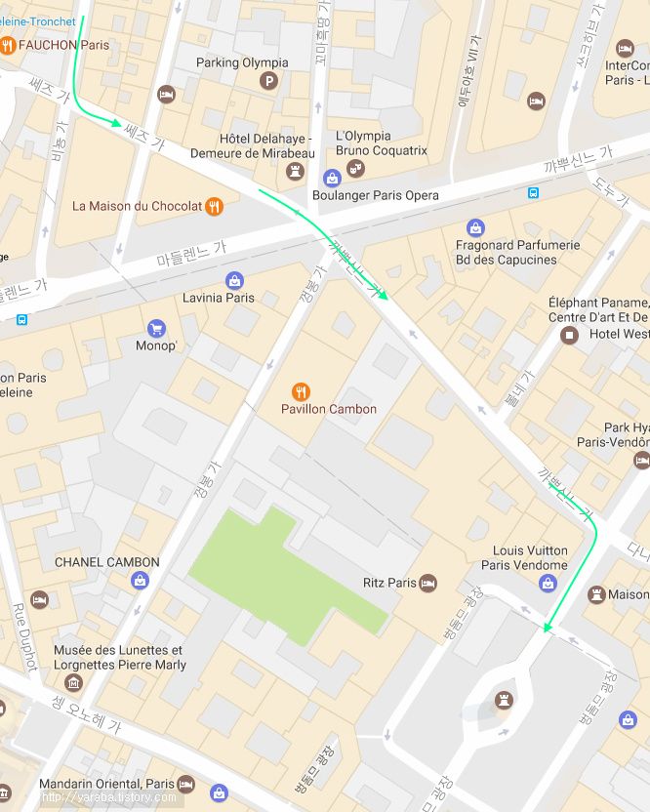Select La Maison du Chocolat restaurant marker
Screen dimensions: 650x812
tap(214, 207)
